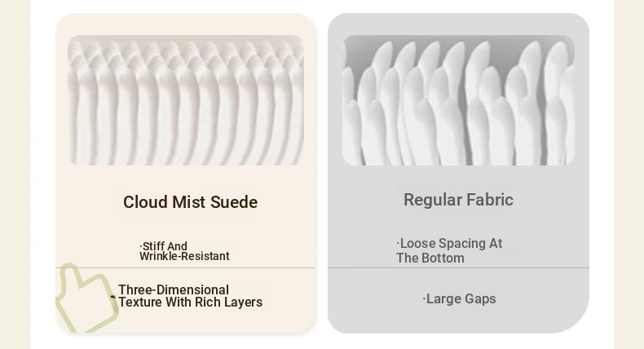Image resolution: width=644 pixels, height=349 pixels.
Task: Open the Cloud Mist Suede fabric image
Action: click(186, 100)
